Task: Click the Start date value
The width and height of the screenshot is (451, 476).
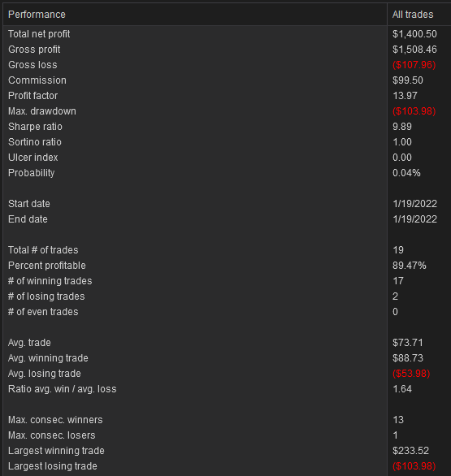Action: 414,204
